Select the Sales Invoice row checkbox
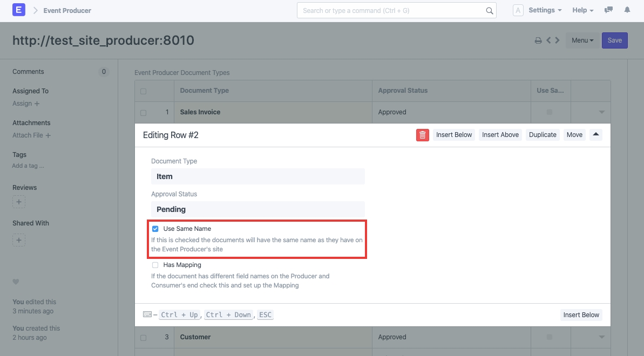 pos(143,113)
